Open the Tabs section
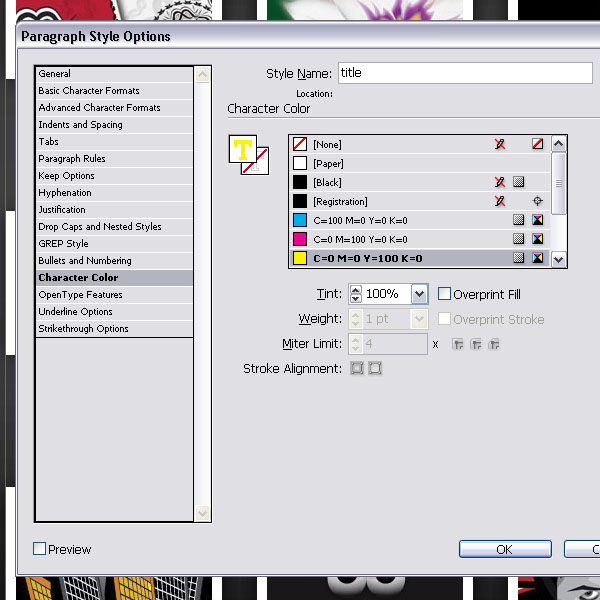600x600 pixels. coord(114,142)
